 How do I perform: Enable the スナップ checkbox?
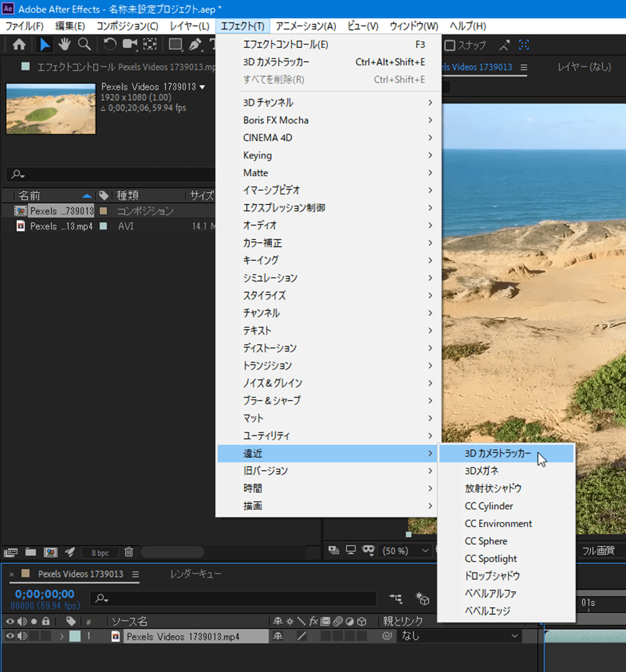(450, 45)
